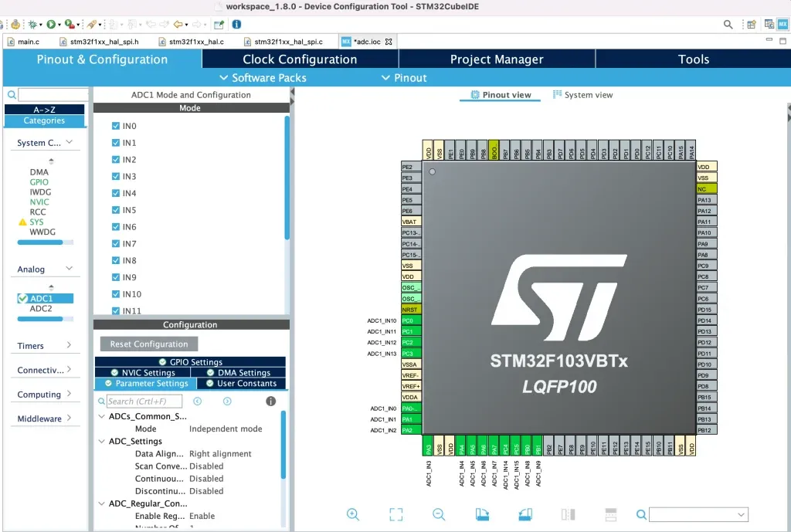This screenshot has height=532, width=791.
Task: Click the fit-to-screen pinout icon
Action: (396, 514)
